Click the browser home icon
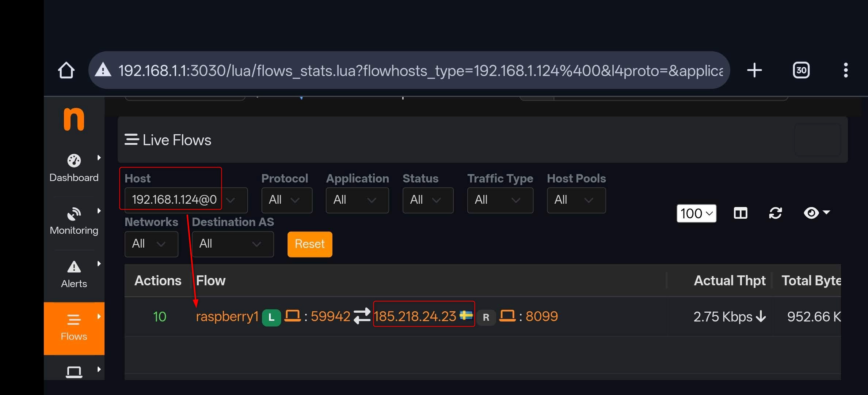This screenshot has width=868, height=395. (x=66, y=70)
